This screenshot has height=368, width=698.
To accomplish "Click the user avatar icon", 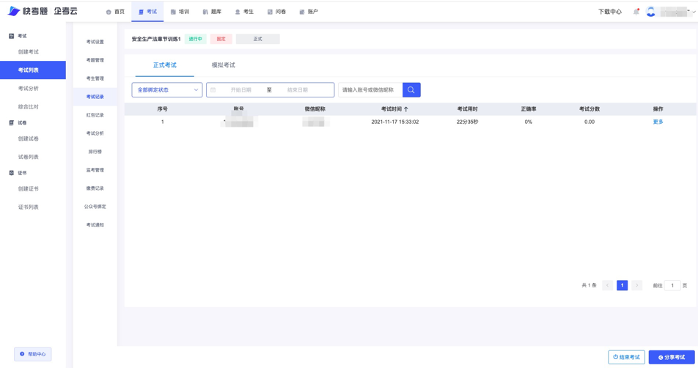I will (x=651, y=12).
